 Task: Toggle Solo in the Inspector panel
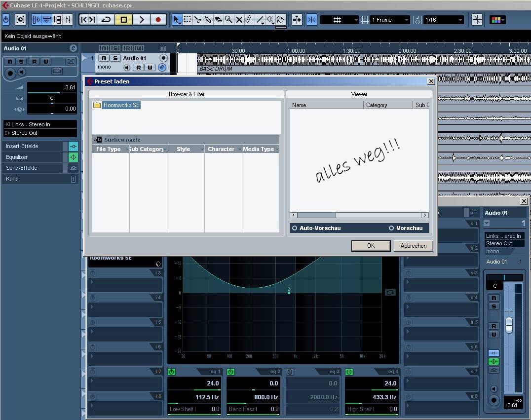pos(21,61)
